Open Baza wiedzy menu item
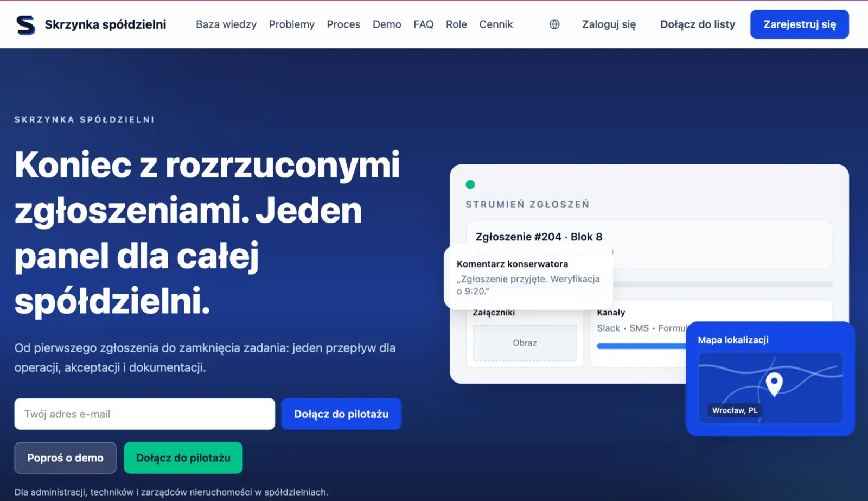Image resolution: width=868 pixels, height=501 pixels. (x=226, y=24)
